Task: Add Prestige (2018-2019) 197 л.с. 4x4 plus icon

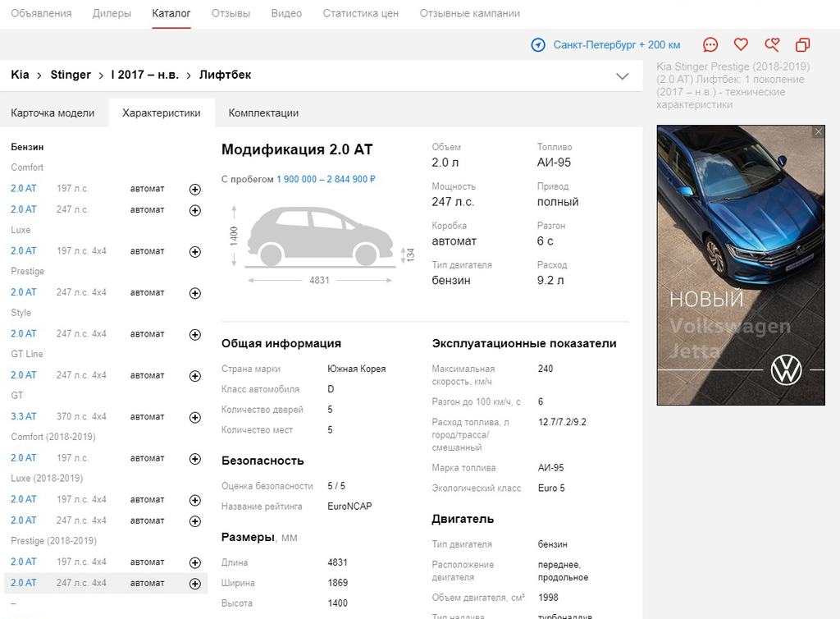Action: 195,562
